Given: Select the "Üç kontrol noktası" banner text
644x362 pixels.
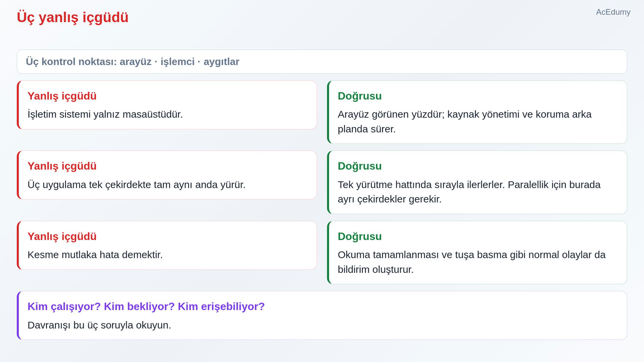Looking at the screenshot, I should tap(132, 62).
